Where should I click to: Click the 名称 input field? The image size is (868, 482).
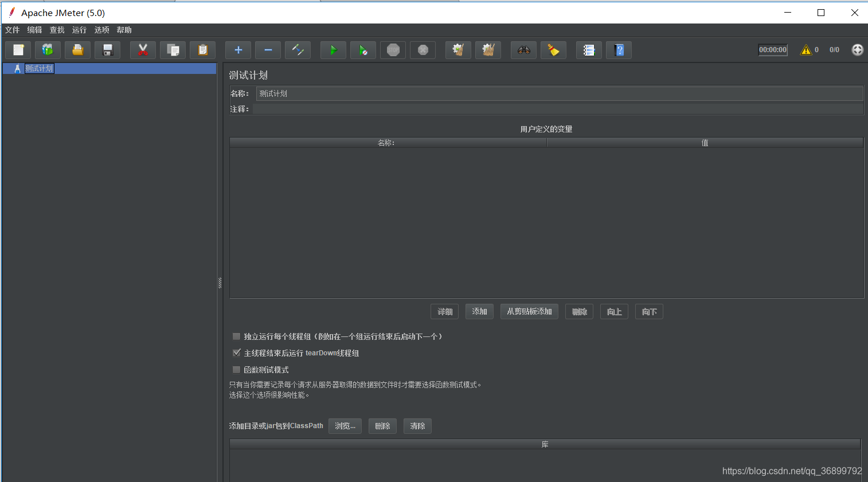click(x=559, y=93)
